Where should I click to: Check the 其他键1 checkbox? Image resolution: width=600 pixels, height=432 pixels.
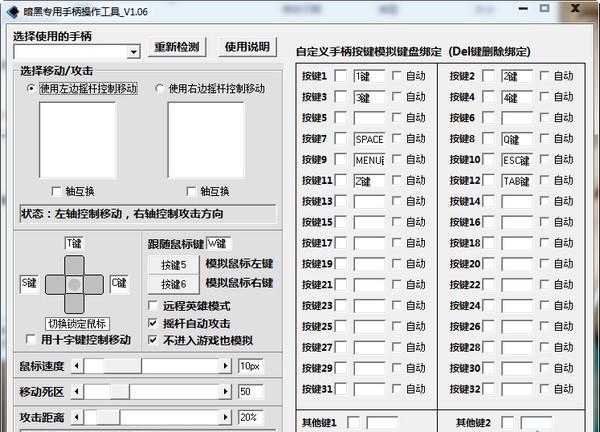[x=354, y=422]
